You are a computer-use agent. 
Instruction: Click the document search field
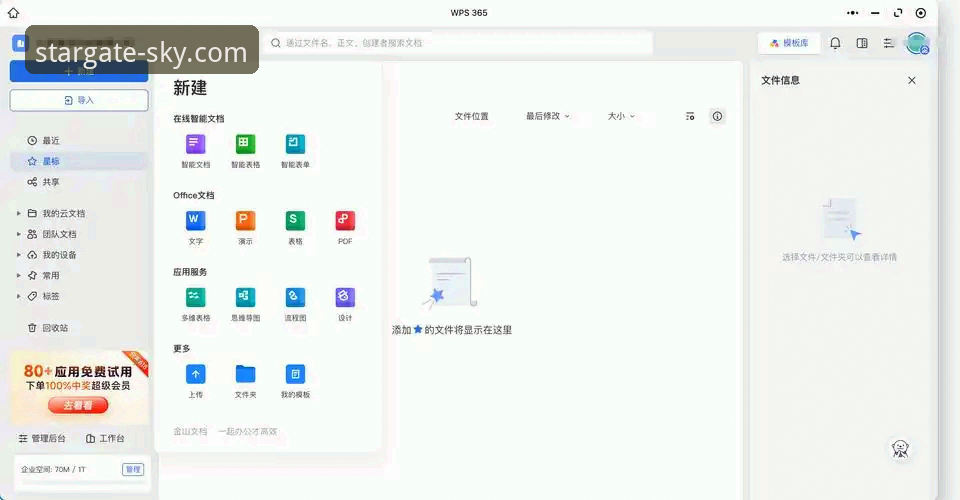click(x=459, y=43)
